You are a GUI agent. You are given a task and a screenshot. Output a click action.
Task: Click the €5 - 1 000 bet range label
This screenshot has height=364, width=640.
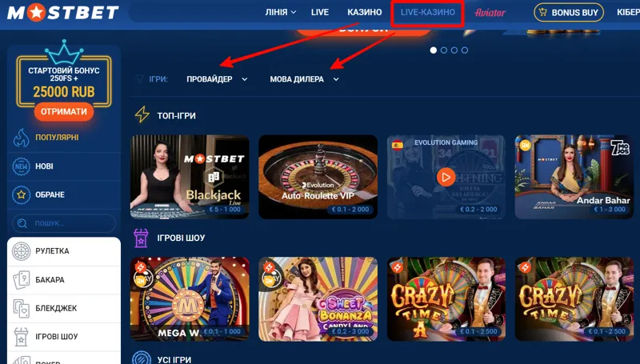point(225,210)
